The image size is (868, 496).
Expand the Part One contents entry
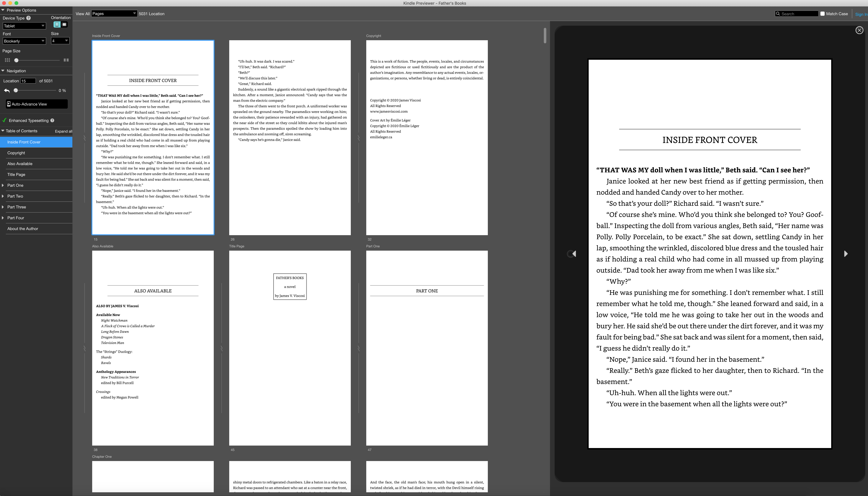tap(3, 185)
